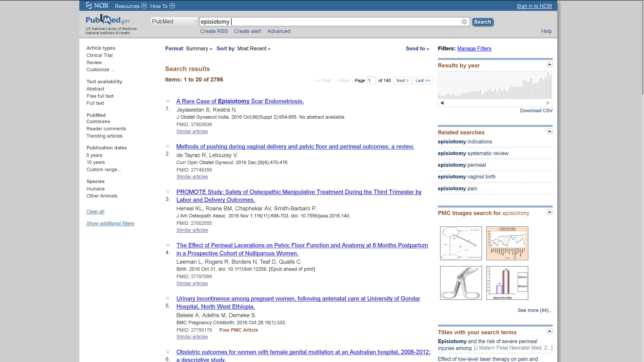The image size is (644, 362).
Task: Click the Search button
Action: pos(483,22)
